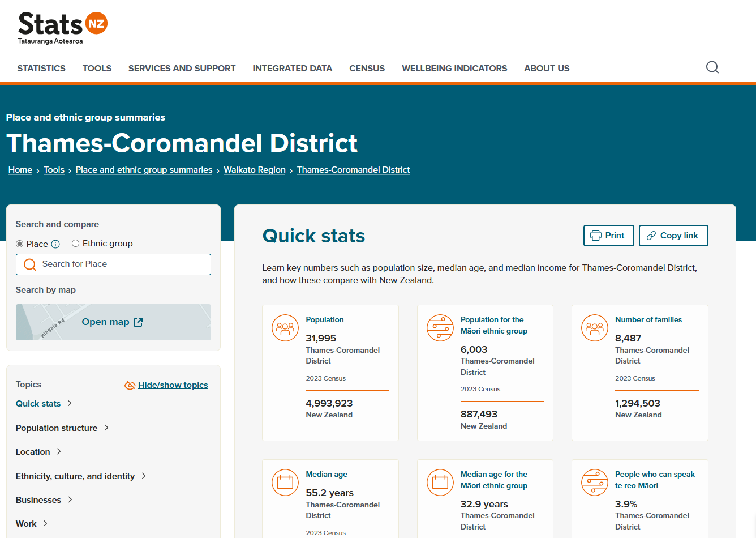Click the Copy link button

coord(673,236)
